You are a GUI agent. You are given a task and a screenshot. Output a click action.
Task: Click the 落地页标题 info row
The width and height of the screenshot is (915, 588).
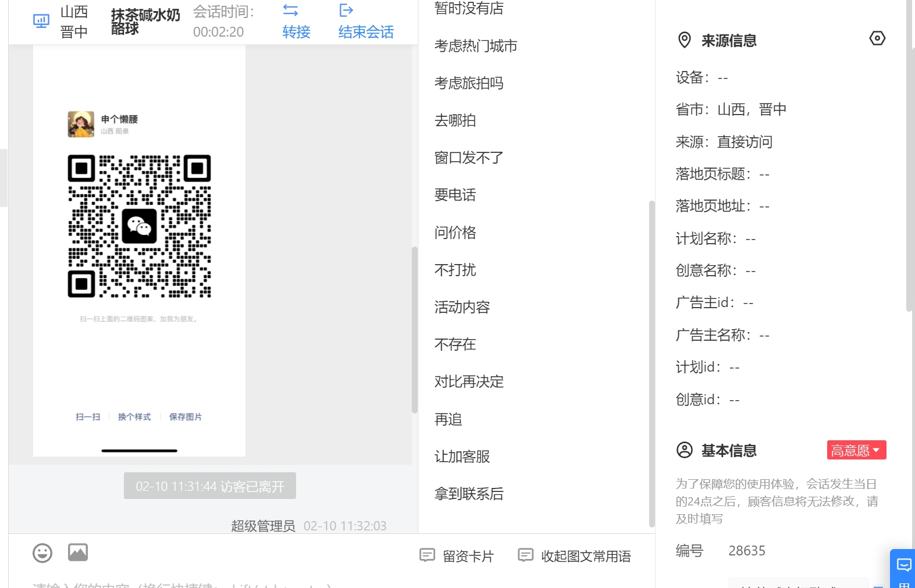click(722, 174)
